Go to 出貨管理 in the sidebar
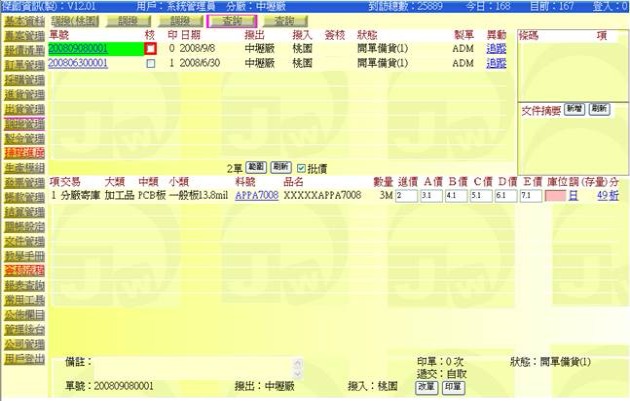 [22, 108]
